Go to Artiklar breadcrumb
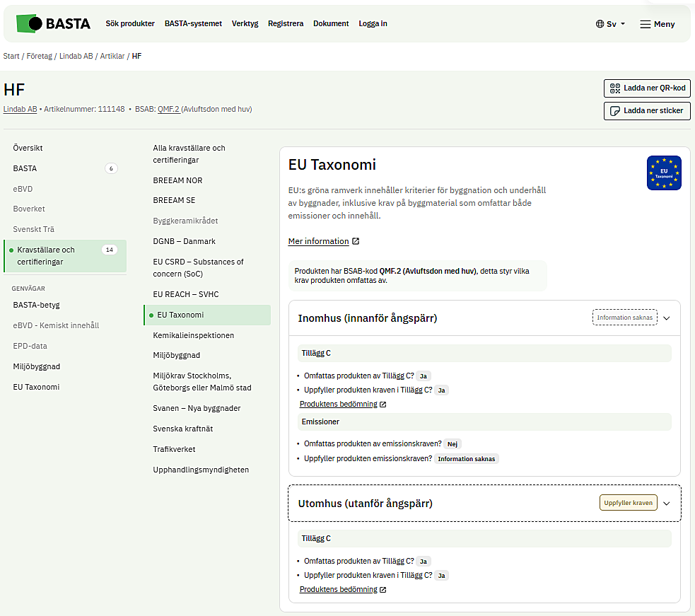This screenshot has height=616, width=695. (112, 57)
